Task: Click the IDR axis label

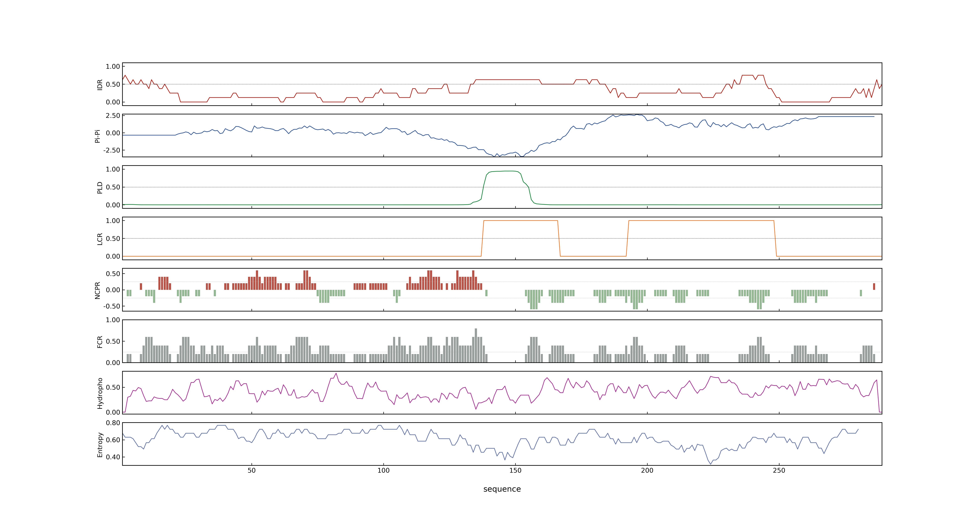Action: pyautogui.click(x=100, y=85)
